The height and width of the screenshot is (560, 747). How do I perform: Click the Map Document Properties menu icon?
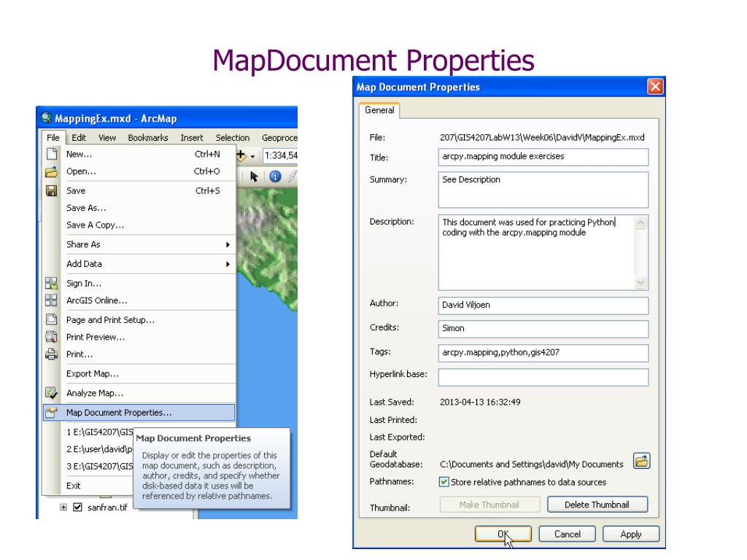coord(52,413)
